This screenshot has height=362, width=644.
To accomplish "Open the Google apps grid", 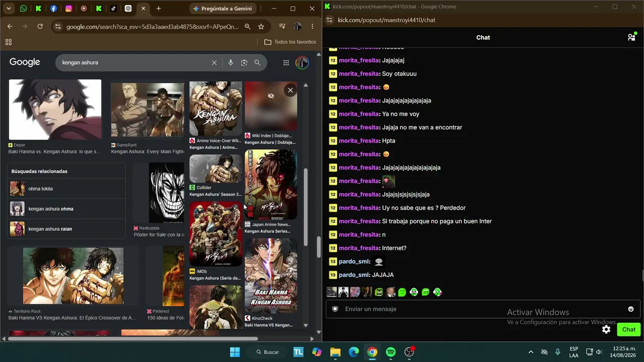I will 286,62.
